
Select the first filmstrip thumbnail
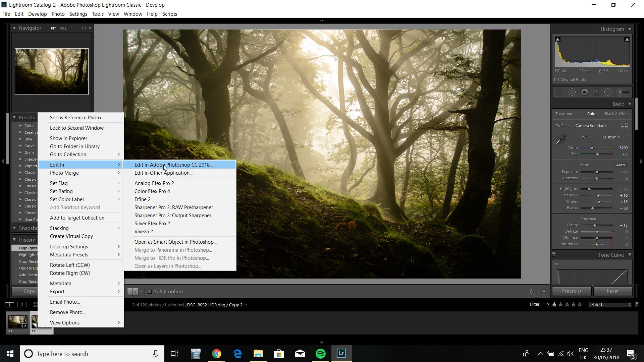[18, 321]
